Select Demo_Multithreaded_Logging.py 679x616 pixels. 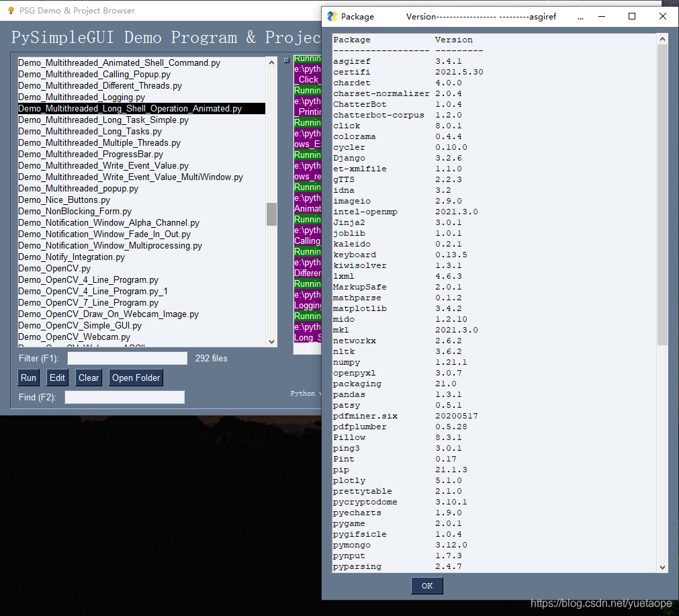click(141, 97)
